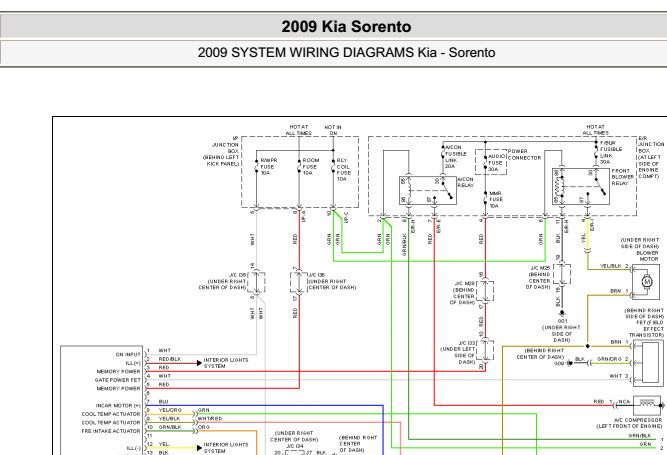Click the 'J/C I33' junction connector label

(x=467, y=343)
